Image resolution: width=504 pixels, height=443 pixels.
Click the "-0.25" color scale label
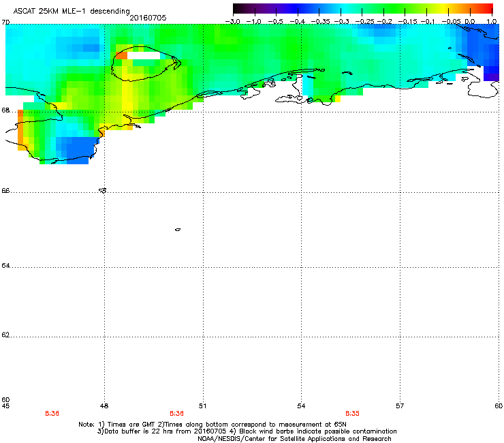[364, 22]
